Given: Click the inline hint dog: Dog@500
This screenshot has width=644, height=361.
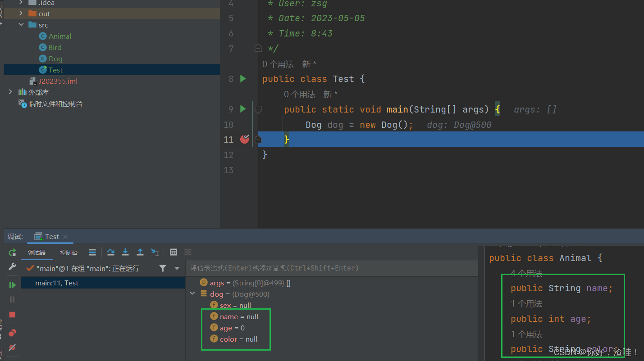Looking at the screenshot, I should point(459,125).
